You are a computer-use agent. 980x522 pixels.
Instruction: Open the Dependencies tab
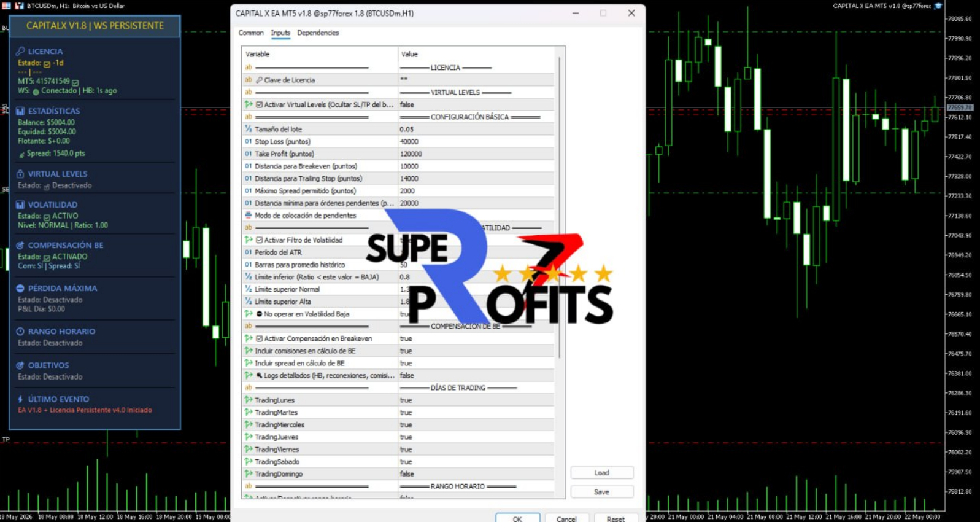point(318,33)
